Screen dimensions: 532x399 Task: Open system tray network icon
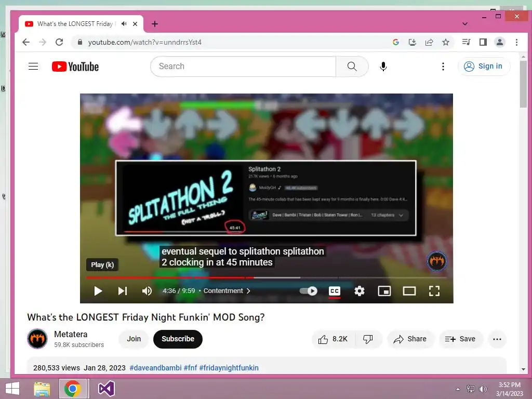(471, 389)
